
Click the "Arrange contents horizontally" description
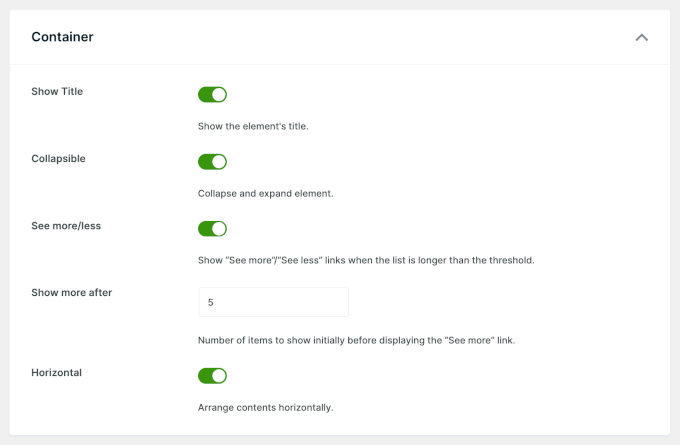click(x=265, y=407)
